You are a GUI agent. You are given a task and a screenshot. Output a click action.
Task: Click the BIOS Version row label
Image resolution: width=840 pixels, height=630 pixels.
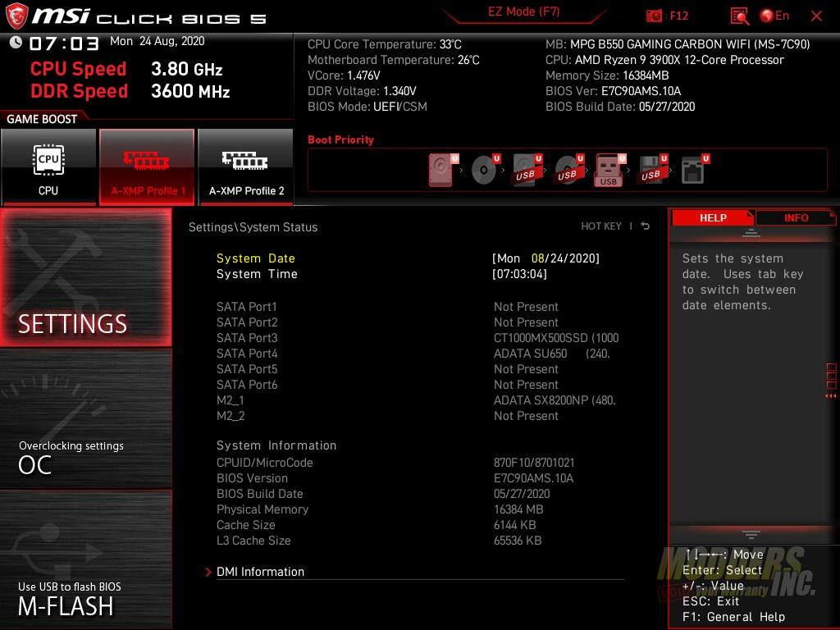253,478
